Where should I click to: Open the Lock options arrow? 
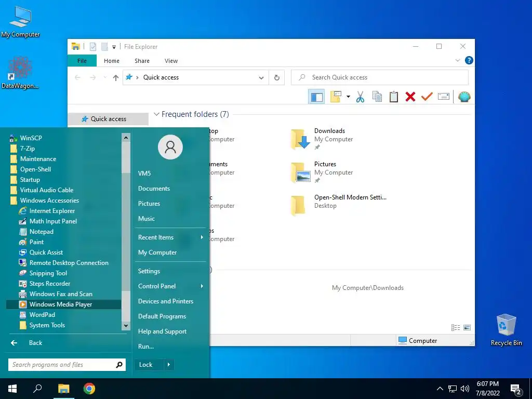(169, 365)
